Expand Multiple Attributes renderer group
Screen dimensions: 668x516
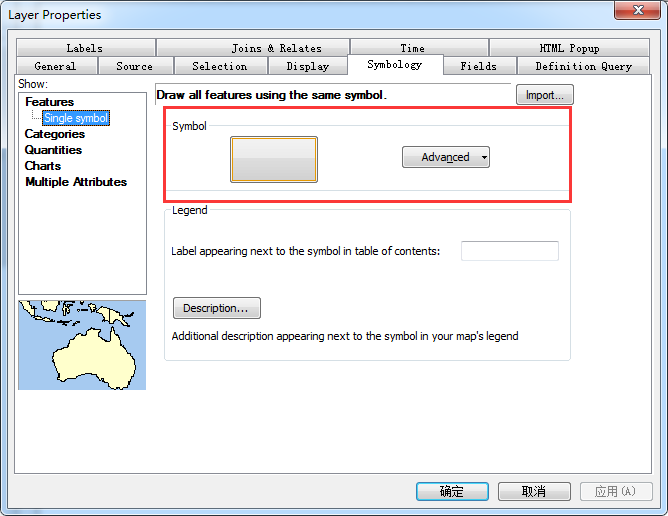(76, 182)
